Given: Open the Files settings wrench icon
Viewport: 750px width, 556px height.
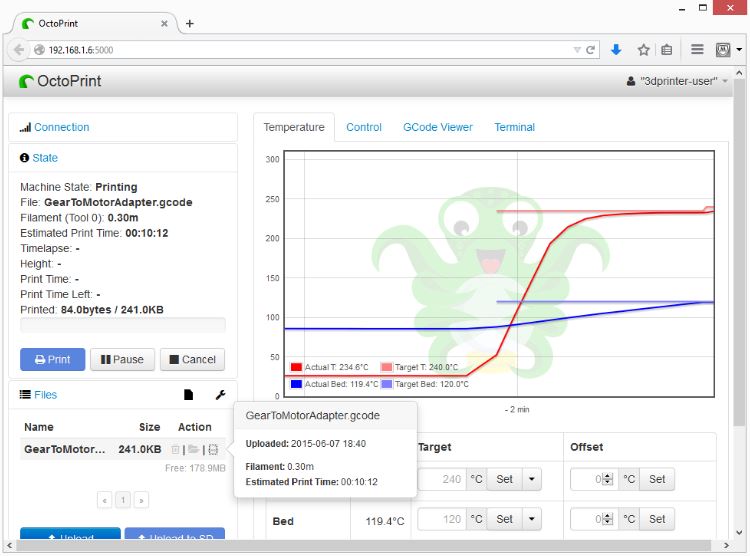Looking at the screenshot, I should click(x=220, y=395).
